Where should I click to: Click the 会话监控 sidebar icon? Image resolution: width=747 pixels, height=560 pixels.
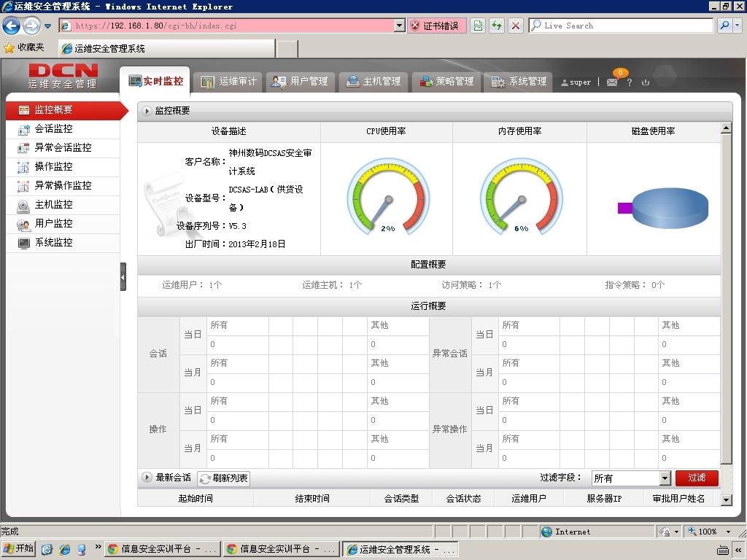coord(23,130)
